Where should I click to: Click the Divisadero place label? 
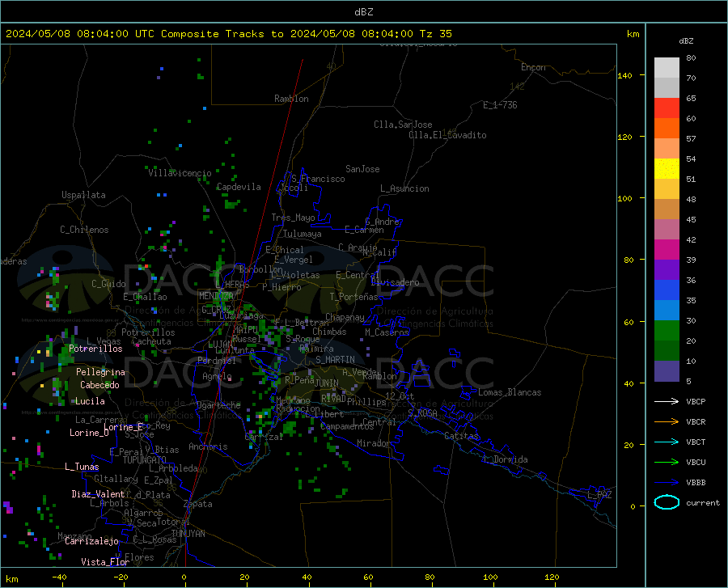tap(396, 282)
